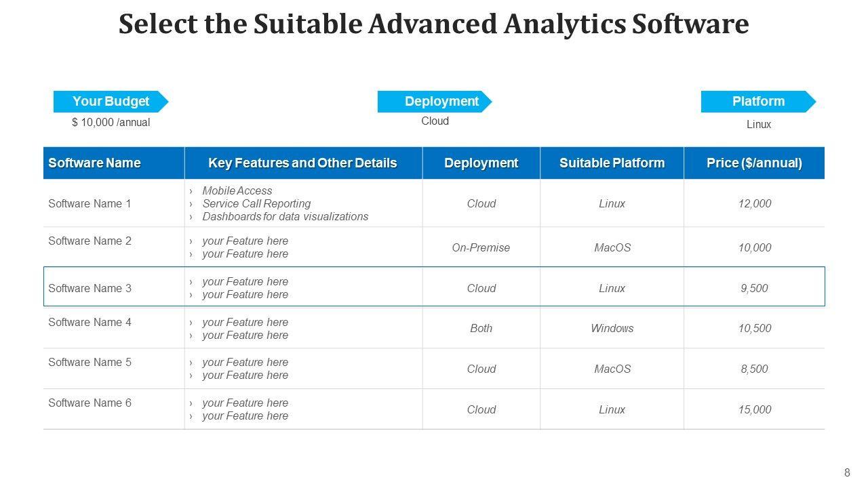The width and height of the screenshot is (868, 488).
Task: Select the Price ($/annual) column header
Action: [754, 163]
